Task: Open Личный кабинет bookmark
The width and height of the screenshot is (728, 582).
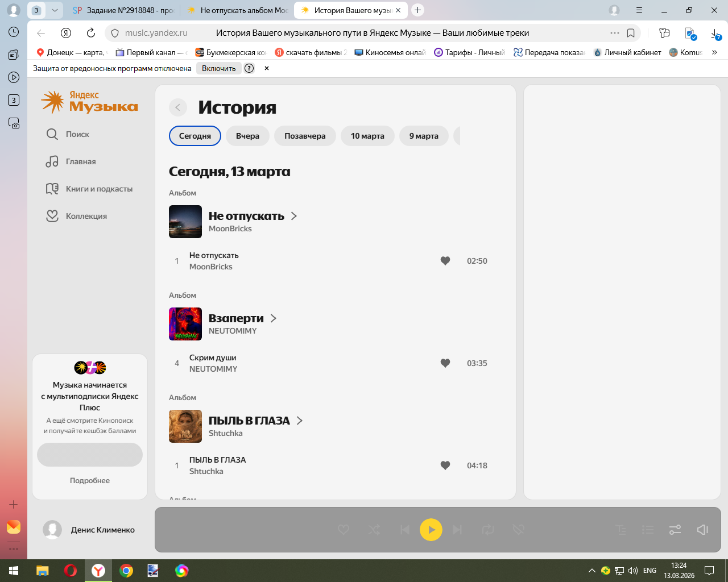Action: click(627, 52)
